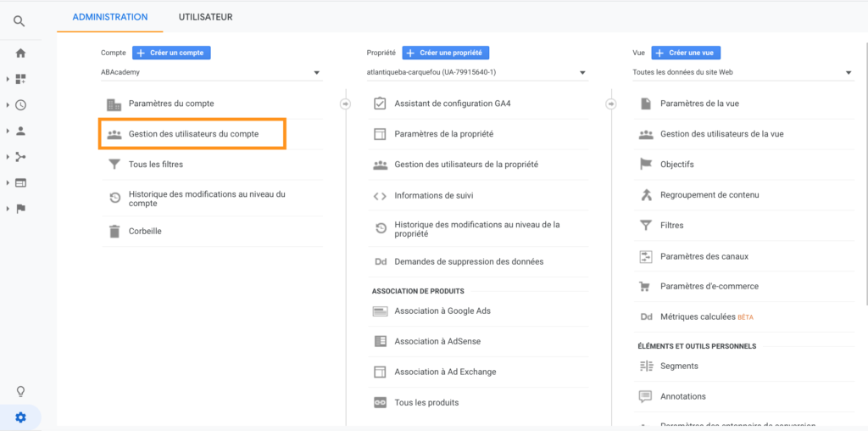Click the document icon for Paramètres de la vue
Screen dimensions: 868x431
pos(645,104)
